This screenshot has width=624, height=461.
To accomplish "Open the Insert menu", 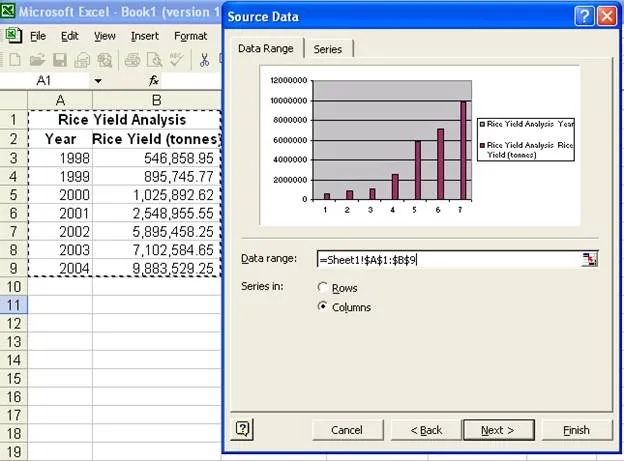I will point(144,36).
